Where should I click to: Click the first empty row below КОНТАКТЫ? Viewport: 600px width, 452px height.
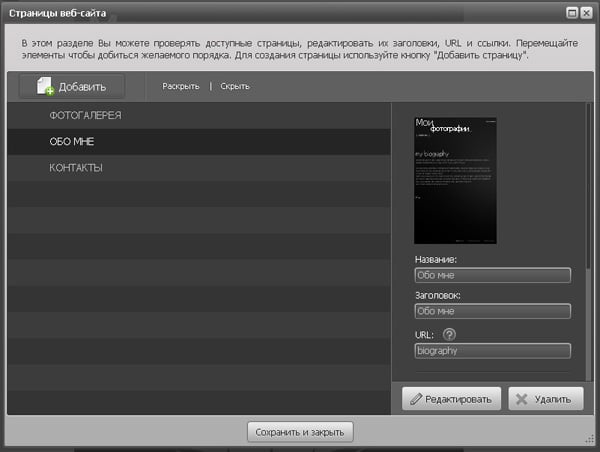coord(198,194)
